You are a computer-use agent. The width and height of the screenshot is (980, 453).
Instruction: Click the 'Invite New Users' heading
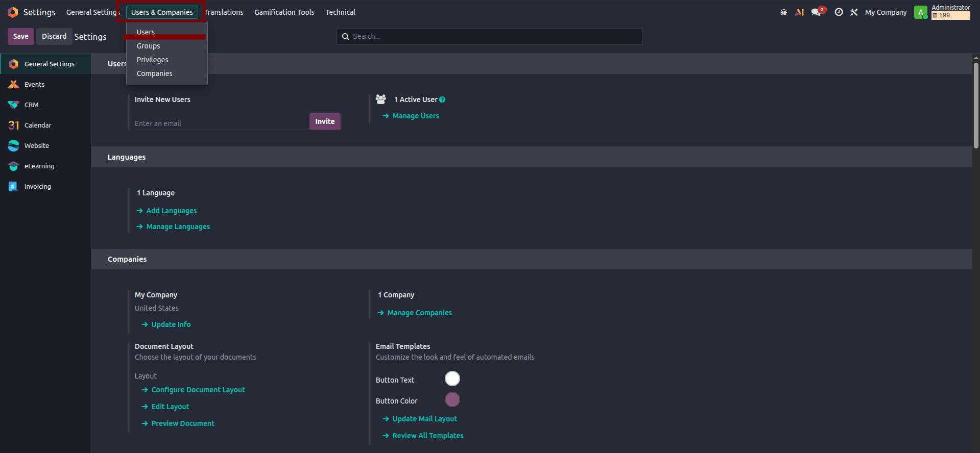point(162,99)
